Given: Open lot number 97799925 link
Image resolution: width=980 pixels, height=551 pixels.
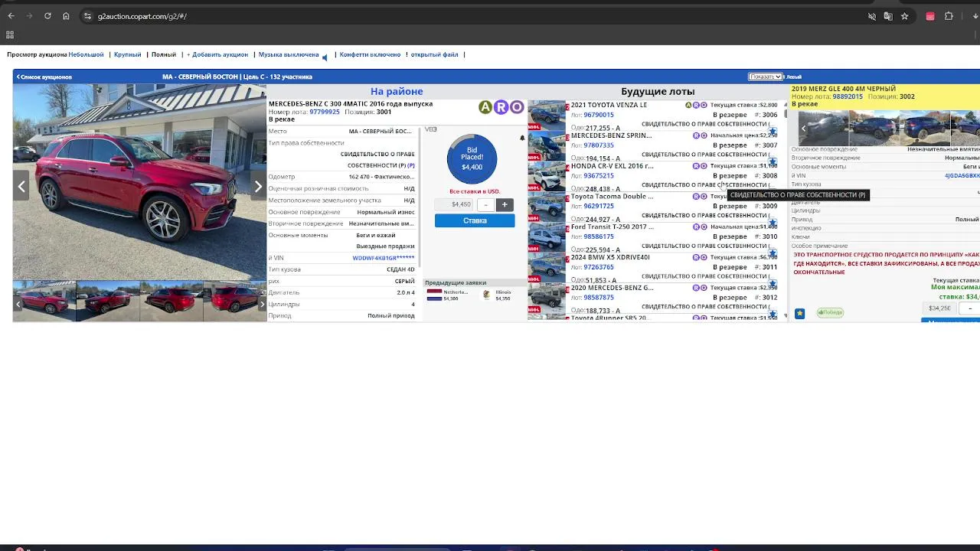Looking at the screenshot, I should [325, 112].
